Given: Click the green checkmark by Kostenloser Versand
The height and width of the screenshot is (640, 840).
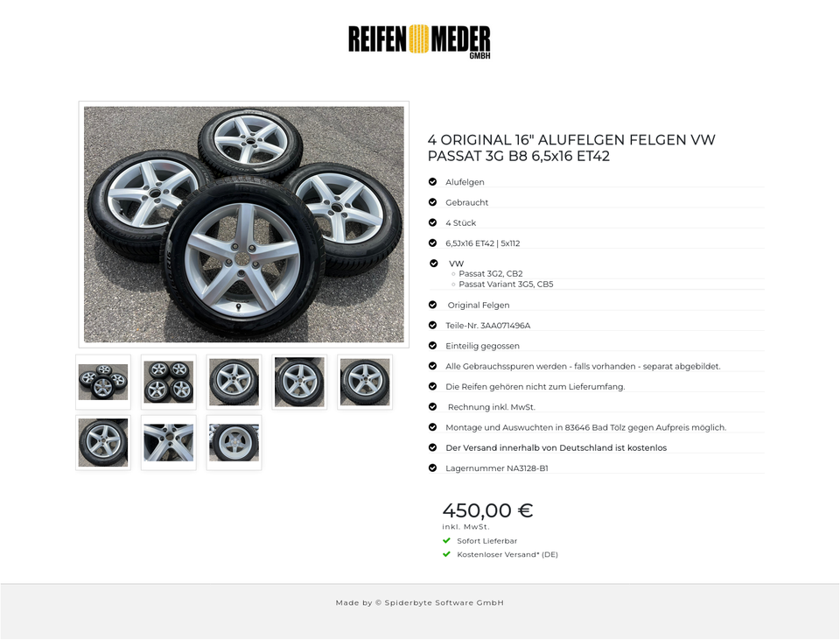Looking at the screenshot, I should pyautogui.click(x=446, y=554).
